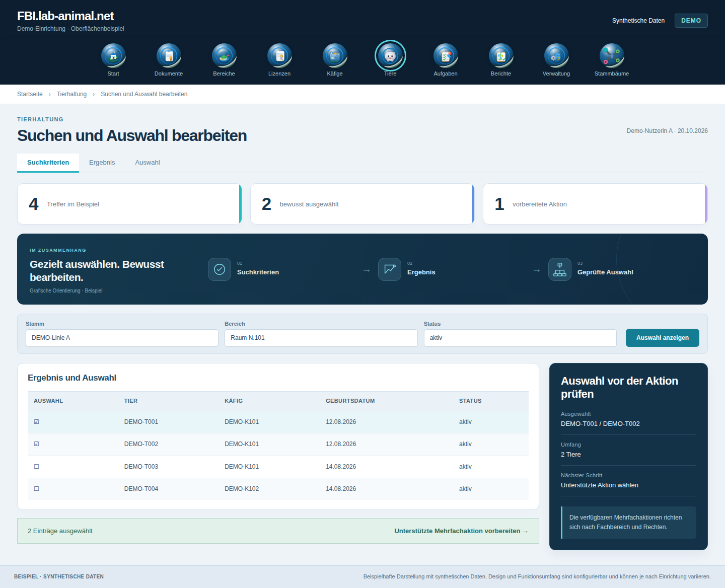Open the Berichte reports icon
Viewport: 725px width, 588px height.
[x=501, y=56]
